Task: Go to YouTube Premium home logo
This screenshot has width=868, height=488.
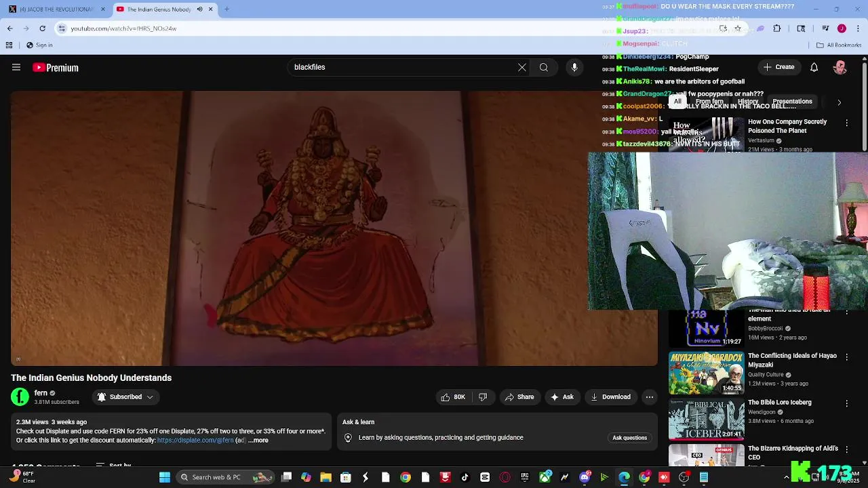Action: [56, 68]
